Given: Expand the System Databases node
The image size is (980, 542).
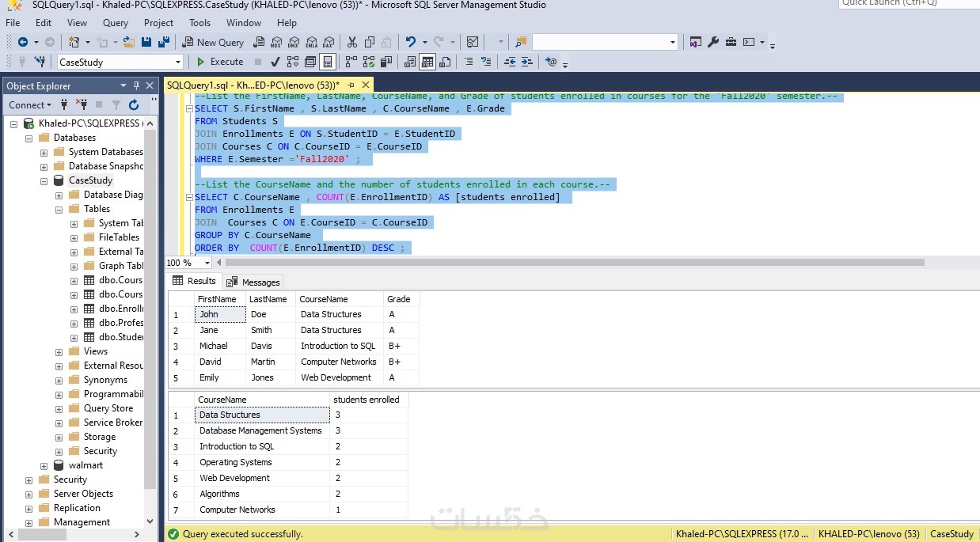Looking at the screenshot, I should tap(44, 152).
